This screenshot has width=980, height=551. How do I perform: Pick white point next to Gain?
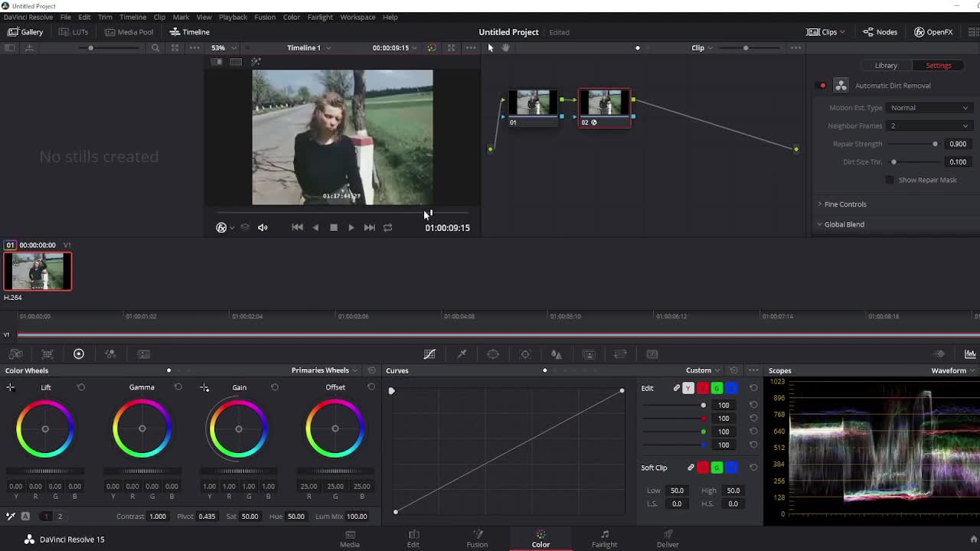click(204, 388)
